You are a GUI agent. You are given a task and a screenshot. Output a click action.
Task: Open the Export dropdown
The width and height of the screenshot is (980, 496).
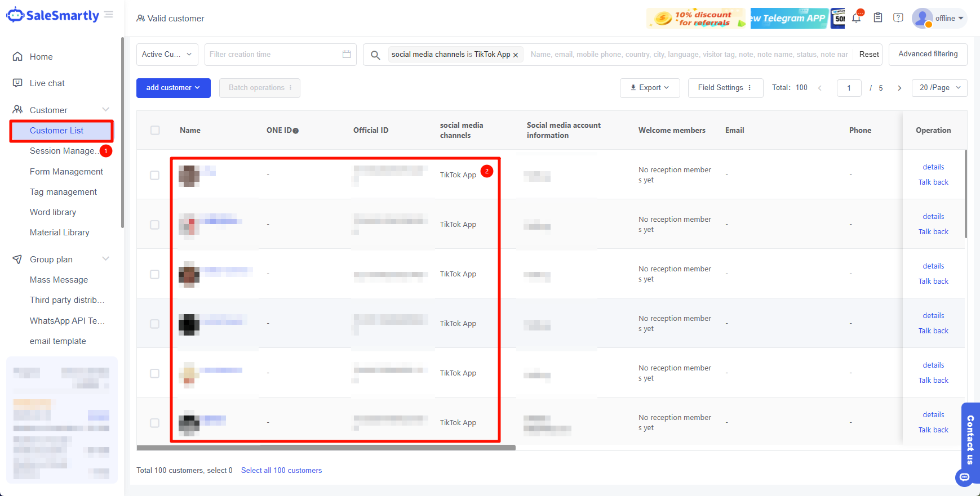(650, 88)
